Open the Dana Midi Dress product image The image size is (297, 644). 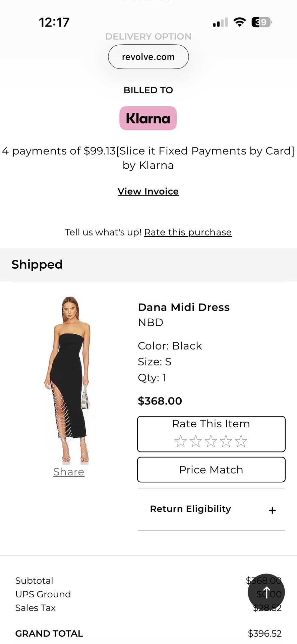point(69,379)
